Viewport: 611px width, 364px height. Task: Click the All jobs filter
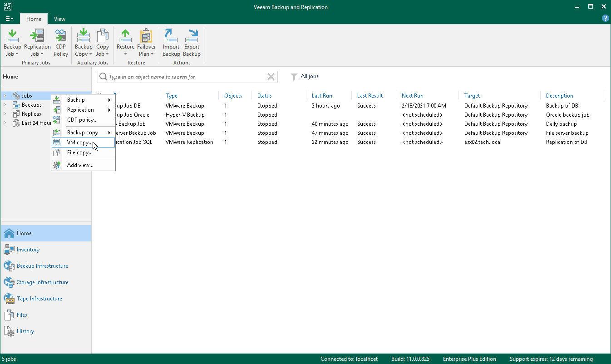[x=309, y=76]
